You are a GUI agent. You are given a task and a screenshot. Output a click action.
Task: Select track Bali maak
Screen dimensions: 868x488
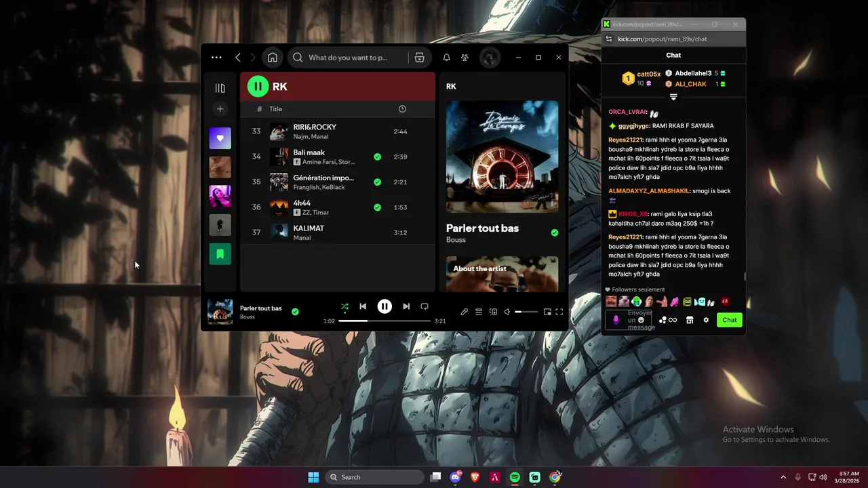tap(337, 157)
